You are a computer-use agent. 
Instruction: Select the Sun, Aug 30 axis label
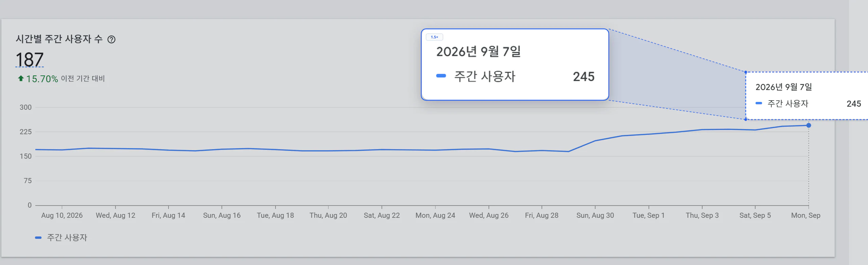click(x=595, y=215)
